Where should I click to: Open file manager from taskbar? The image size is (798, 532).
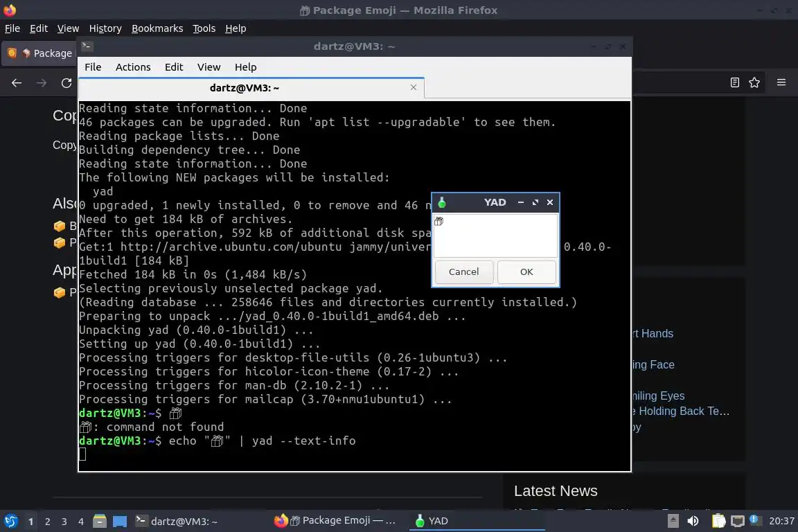100,522
